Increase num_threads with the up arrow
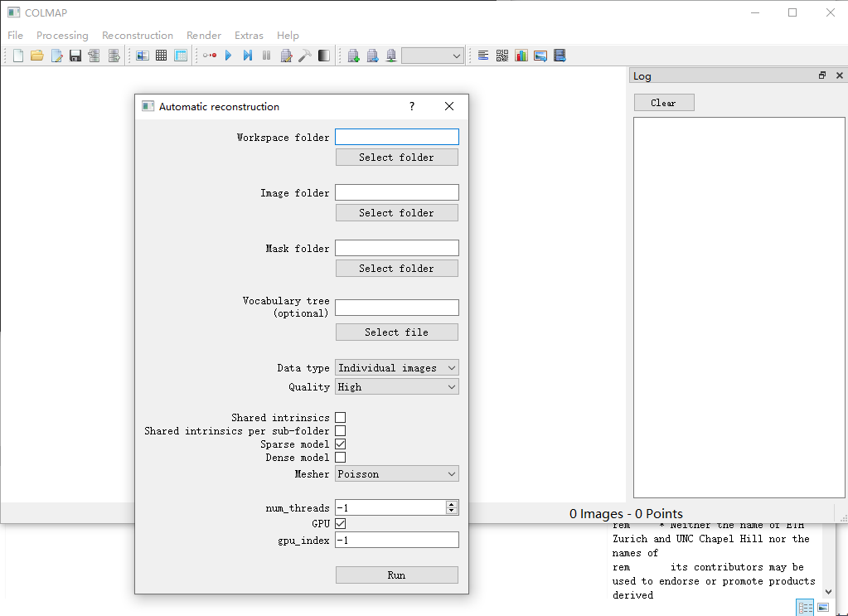 [x=451, y=504]
